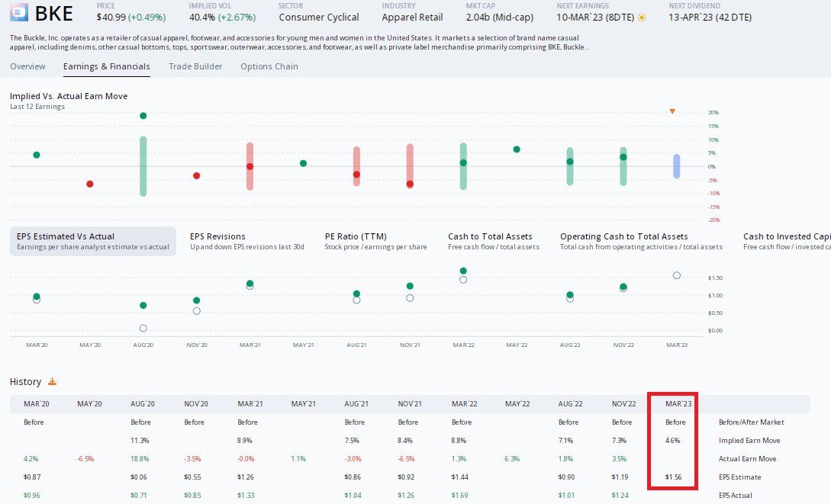Click the NOV`21 history column header
This screenshot has height=504, width=831.
pos(409,404)
